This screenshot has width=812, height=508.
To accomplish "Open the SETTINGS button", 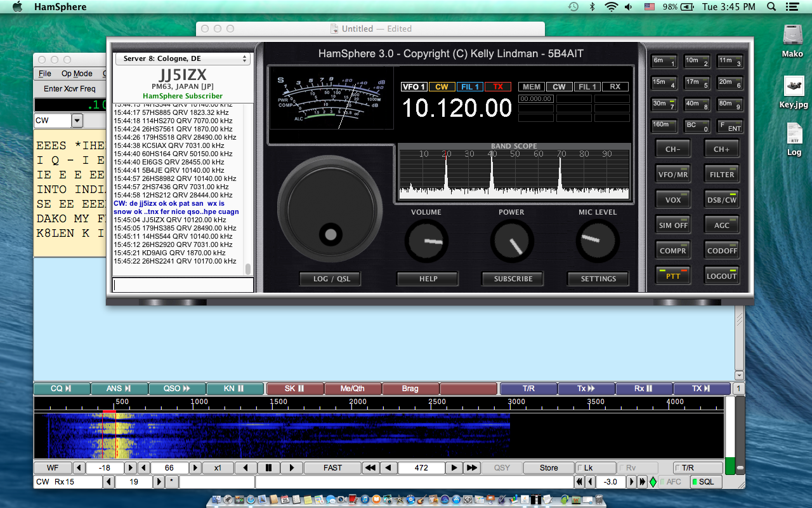I will [598, 279].
